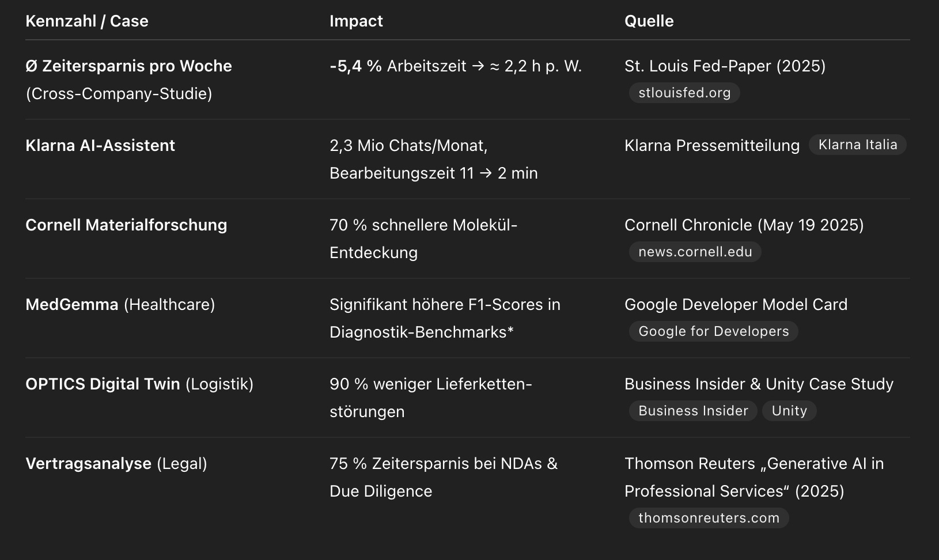Click the OPTICS Digital Twin label
The height and width of the screenshot is (560, 939).
tap(103, 384)
